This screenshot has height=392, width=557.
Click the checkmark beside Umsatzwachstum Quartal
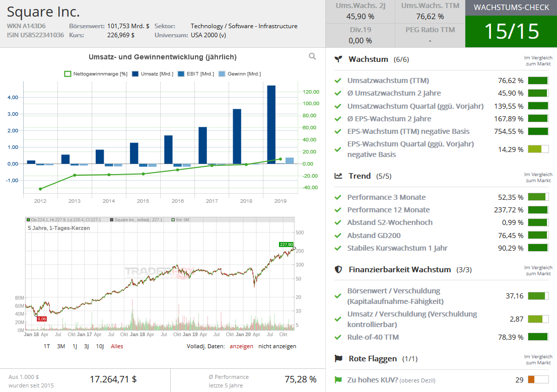(338, 106)
